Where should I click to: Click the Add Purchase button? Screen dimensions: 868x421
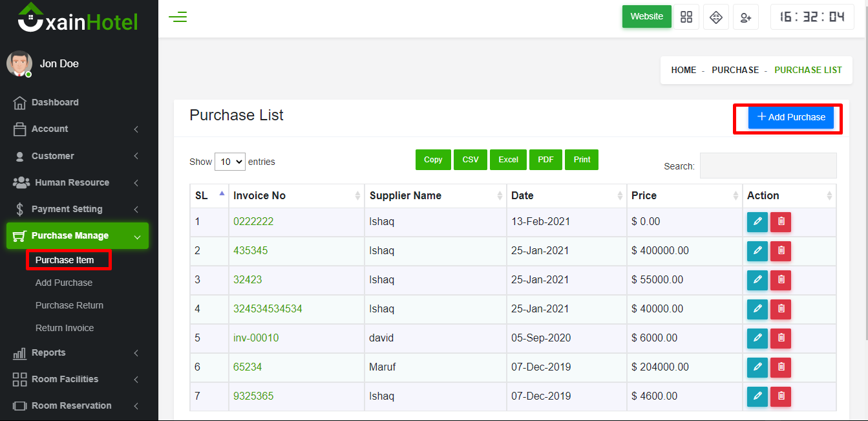pyautogui.click(x=790, y=117)
